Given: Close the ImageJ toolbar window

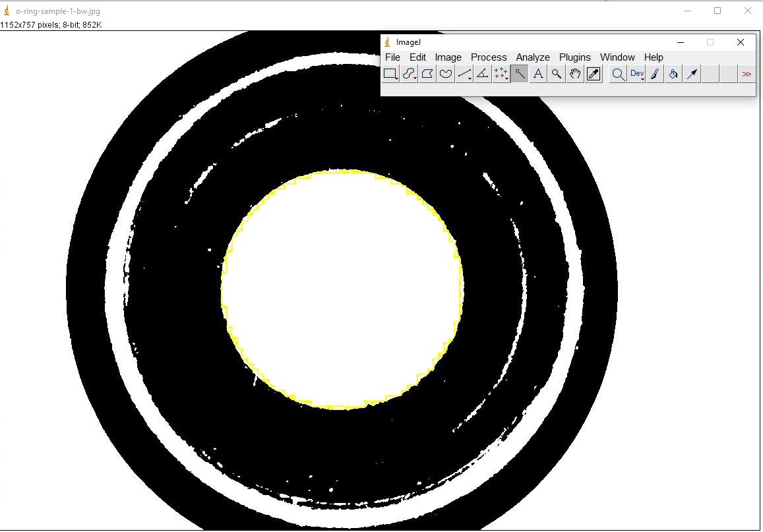Looking at the screenshot, I should tap(741, 42).
